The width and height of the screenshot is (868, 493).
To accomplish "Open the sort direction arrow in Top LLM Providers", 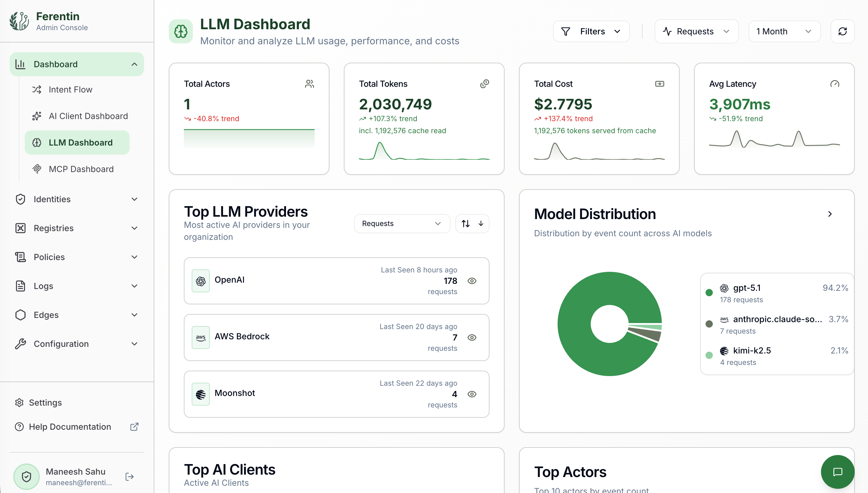I will click(x=480, y=224).
